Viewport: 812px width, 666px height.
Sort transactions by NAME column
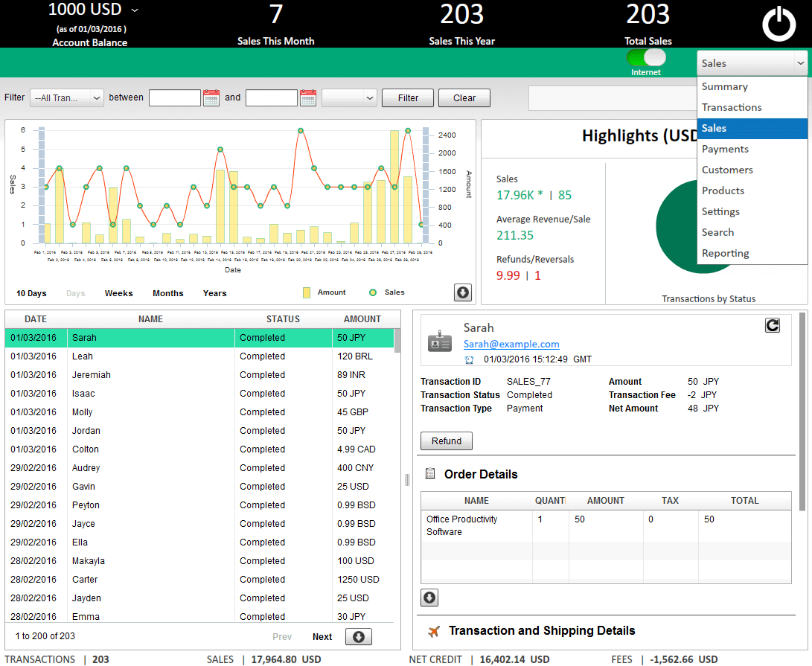[x=150, y=319]
